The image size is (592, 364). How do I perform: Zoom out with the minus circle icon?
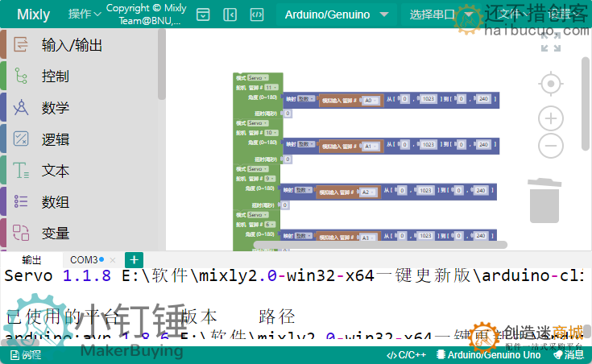(551, 146)
